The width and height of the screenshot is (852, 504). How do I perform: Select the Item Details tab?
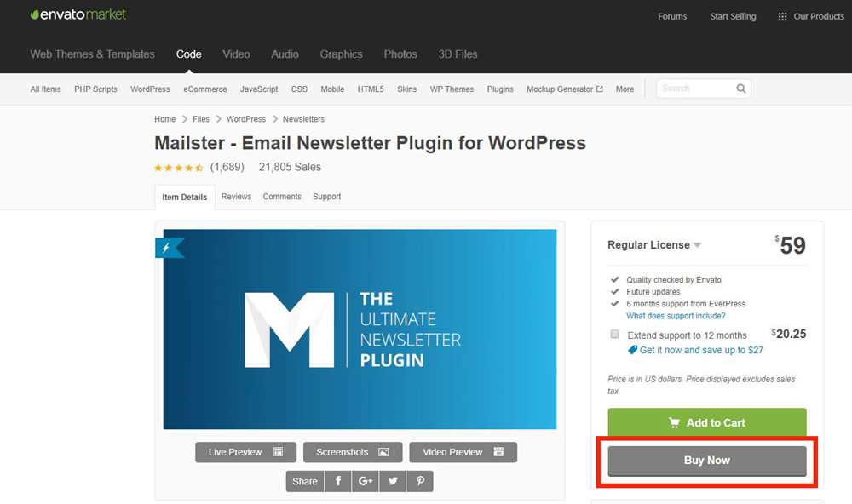pyautogui.click(x=185, y=198)
